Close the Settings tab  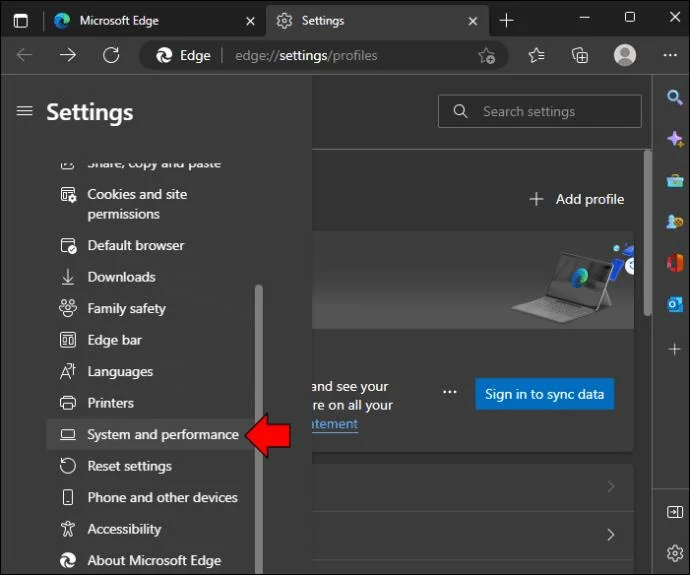coord(473,21)
